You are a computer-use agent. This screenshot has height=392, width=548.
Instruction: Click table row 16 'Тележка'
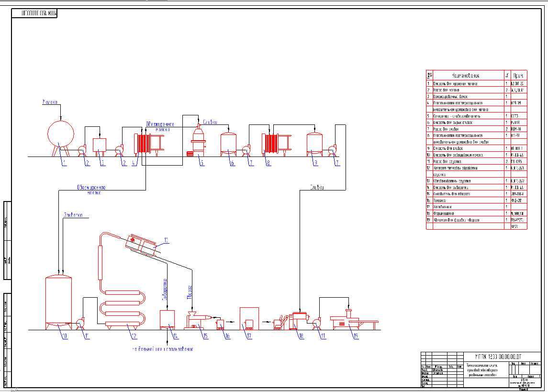[476, 201]
